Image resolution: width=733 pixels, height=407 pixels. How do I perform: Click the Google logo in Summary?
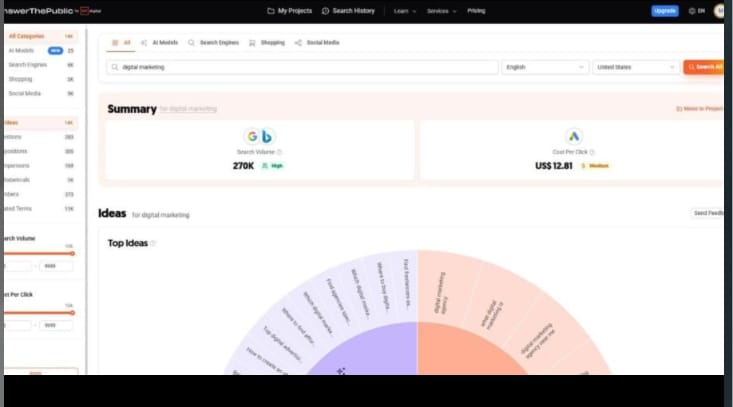pos(252,136)
